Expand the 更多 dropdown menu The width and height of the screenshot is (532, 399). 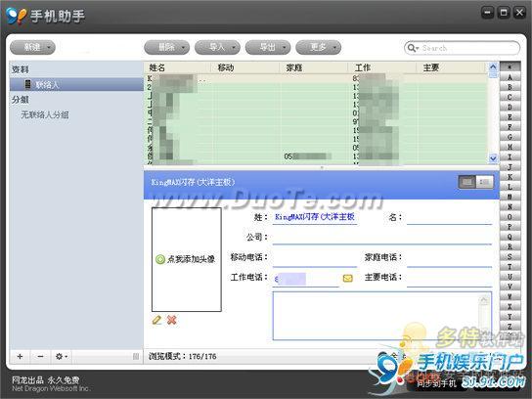point(334,48)
